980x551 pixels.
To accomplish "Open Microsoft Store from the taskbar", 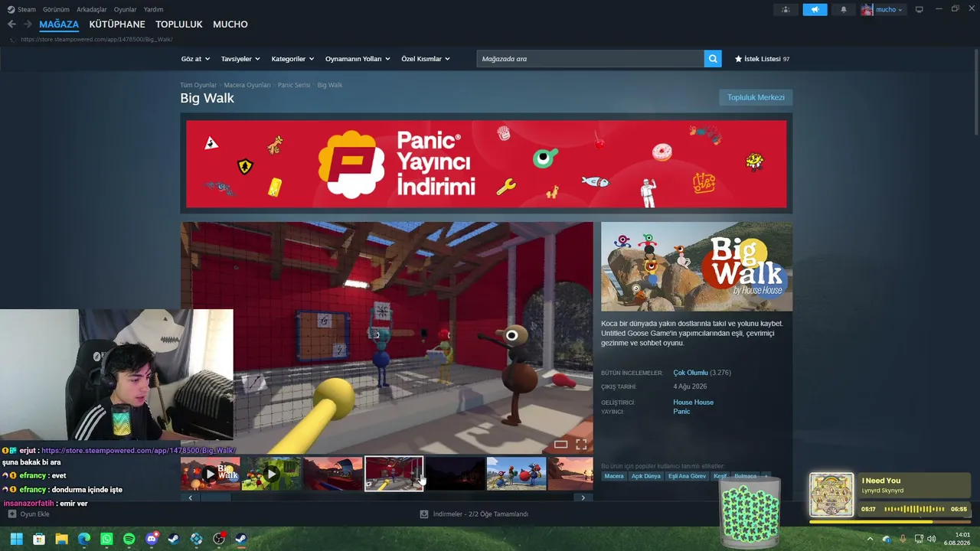I will click(x=39, y=539).
